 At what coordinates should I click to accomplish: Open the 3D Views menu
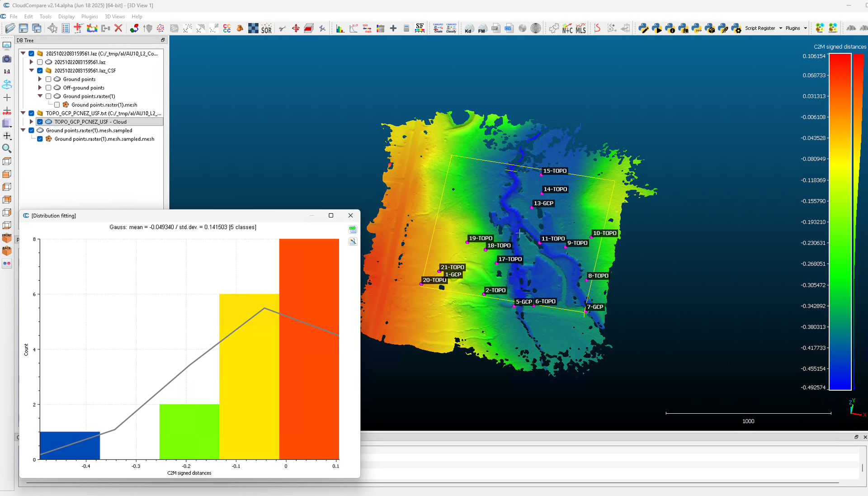point(115,16)
